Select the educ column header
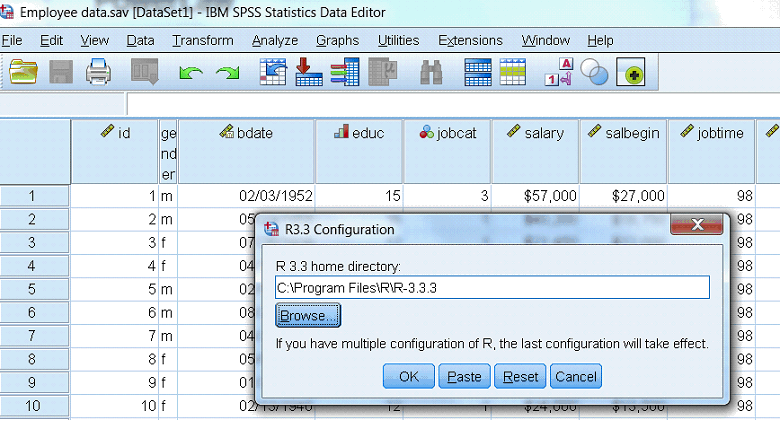The image size is (781, 421). (x=359, y=151)
